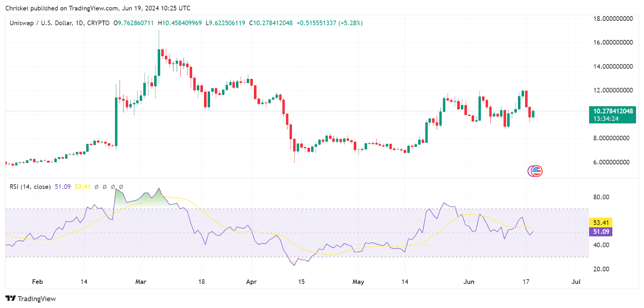Click the yellow RSI MA value 53.41 in legend
Viewport: 644px width, 308px height.
click(83, 187)
